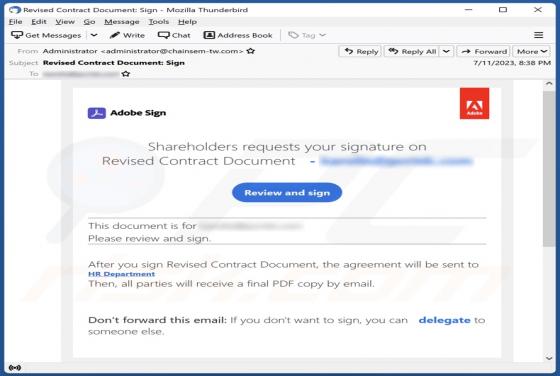Image resolution: width=560 pixels, height=376 pixels.
Task: Click the online status icon in status bar
Action: [x=15, y=367]
